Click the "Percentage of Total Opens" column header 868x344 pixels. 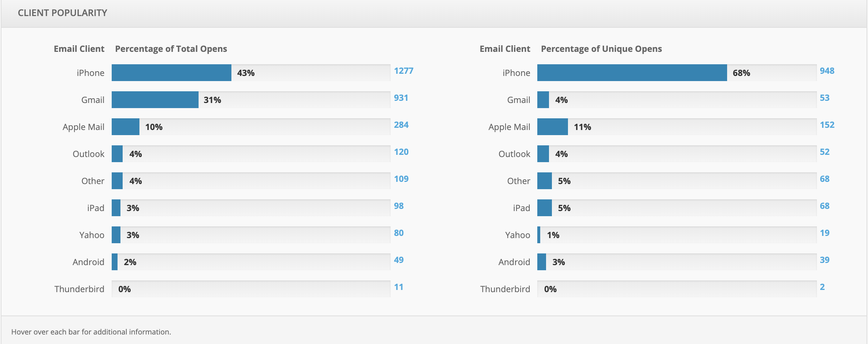(171, 49)
